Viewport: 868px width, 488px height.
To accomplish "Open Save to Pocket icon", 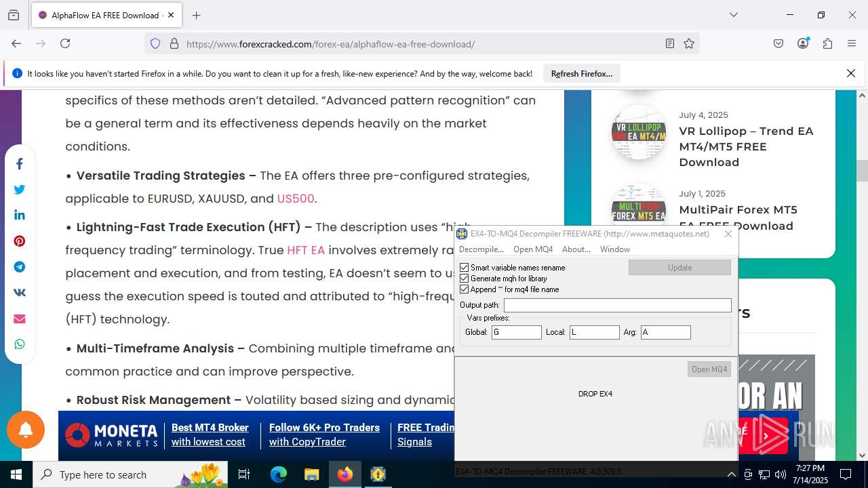I will pos(778,43).
